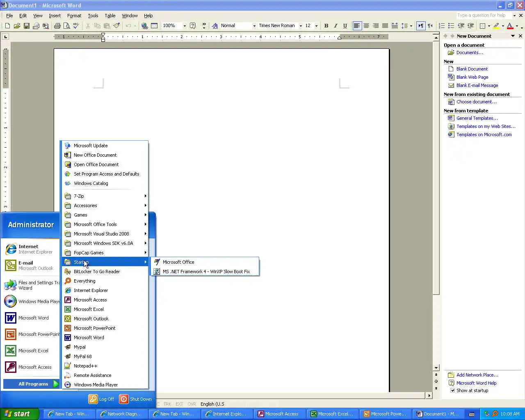This screenshot has height=420, width=525.
Task: Expand the PopCap Games submenu
Action: pos(105,253)
